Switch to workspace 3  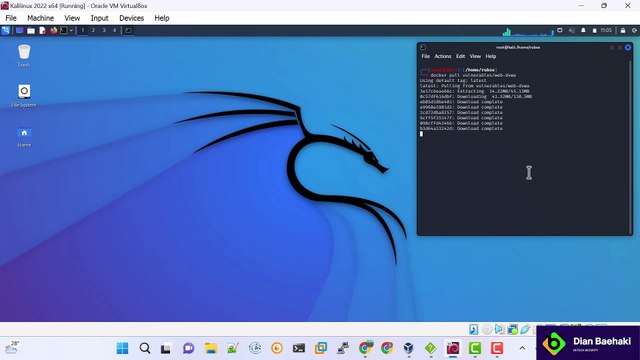[104, 31]
